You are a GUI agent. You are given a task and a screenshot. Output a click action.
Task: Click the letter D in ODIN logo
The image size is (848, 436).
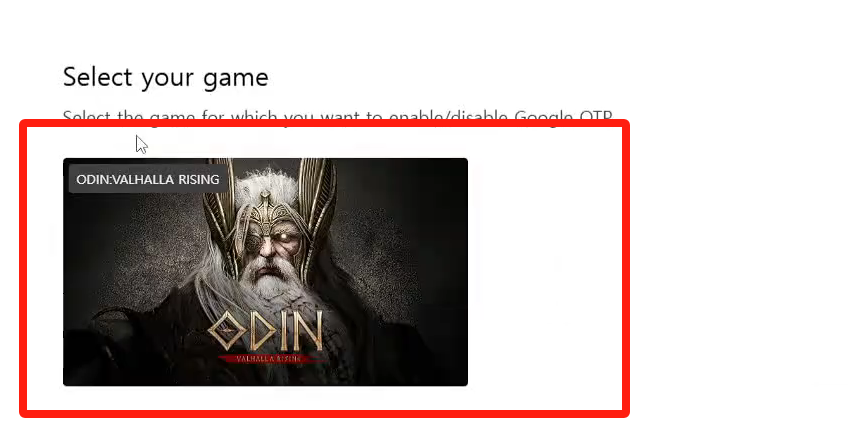point(262,332)
